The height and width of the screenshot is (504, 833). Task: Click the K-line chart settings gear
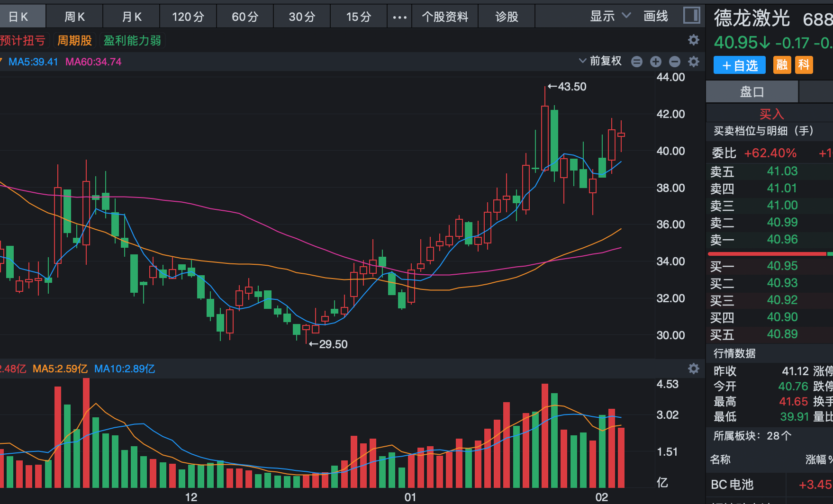[694, 62]
